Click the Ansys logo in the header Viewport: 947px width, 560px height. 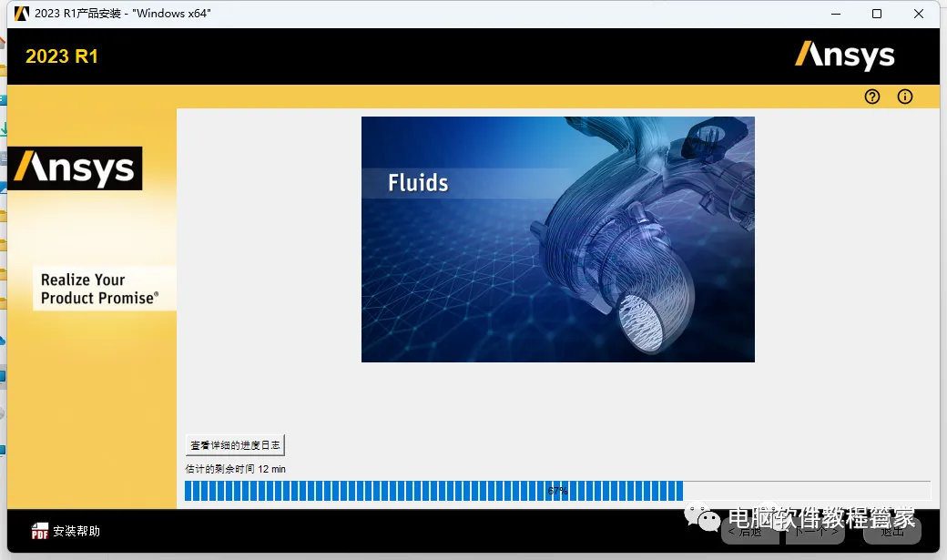tap(844, 56)
